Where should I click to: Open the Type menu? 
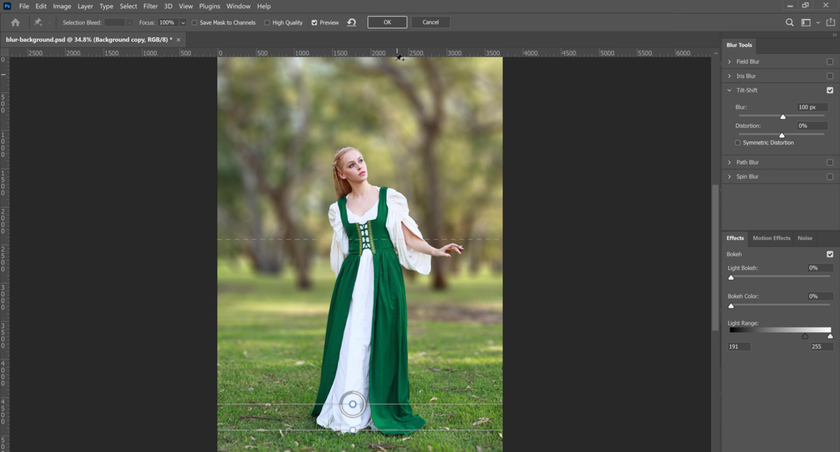(x=106, y=6)
